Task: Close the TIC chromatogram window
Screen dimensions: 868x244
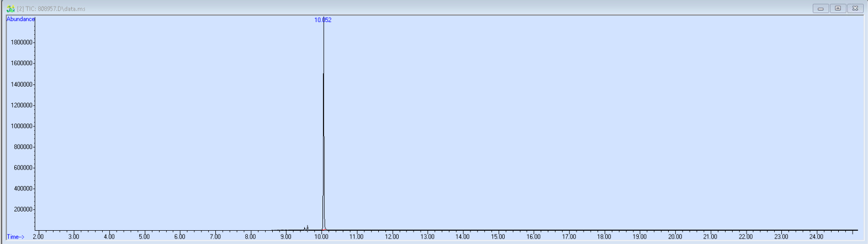Action: coord(855,8)
